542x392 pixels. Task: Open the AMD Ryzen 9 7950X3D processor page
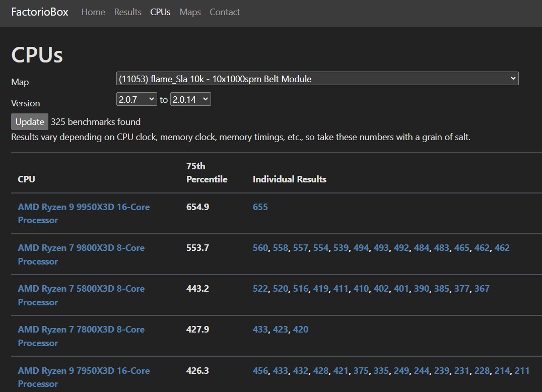tap(84, 377)
